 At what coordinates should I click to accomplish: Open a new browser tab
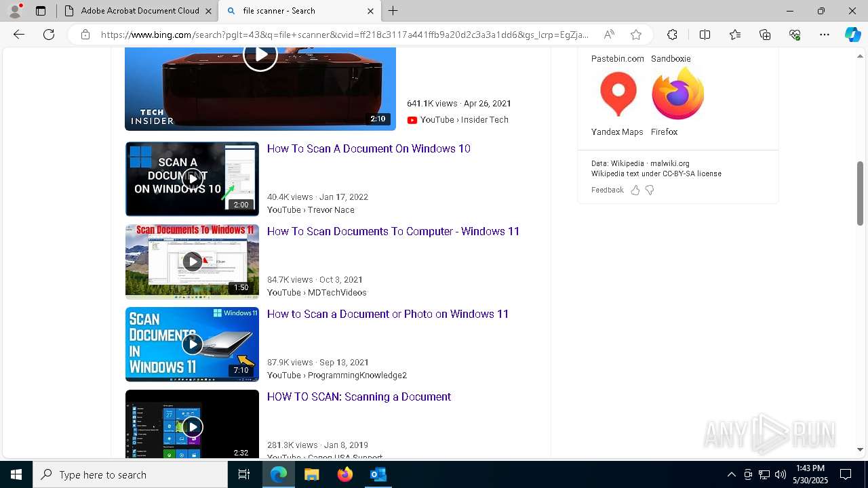(393, 11)
